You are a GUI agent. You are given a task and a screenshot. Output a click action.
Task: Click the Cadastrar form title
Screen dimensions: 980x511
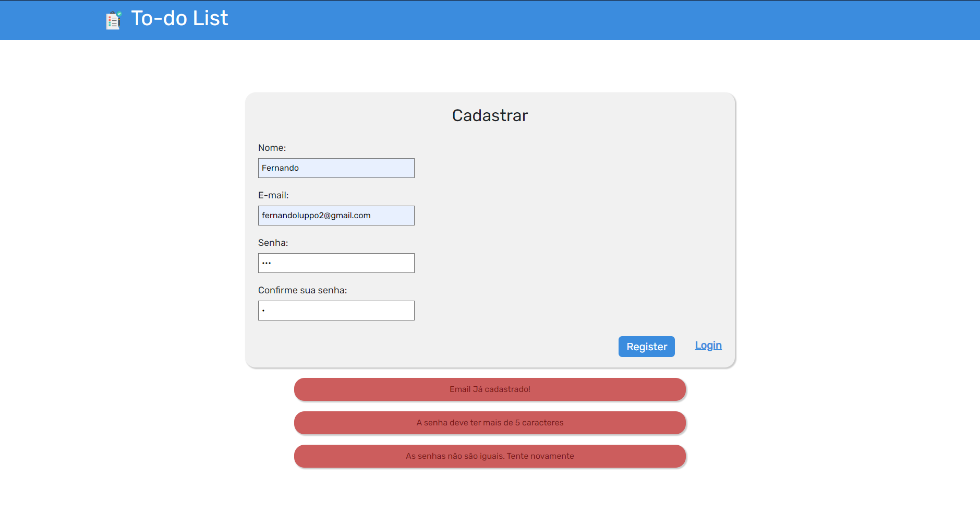point(490,115)
